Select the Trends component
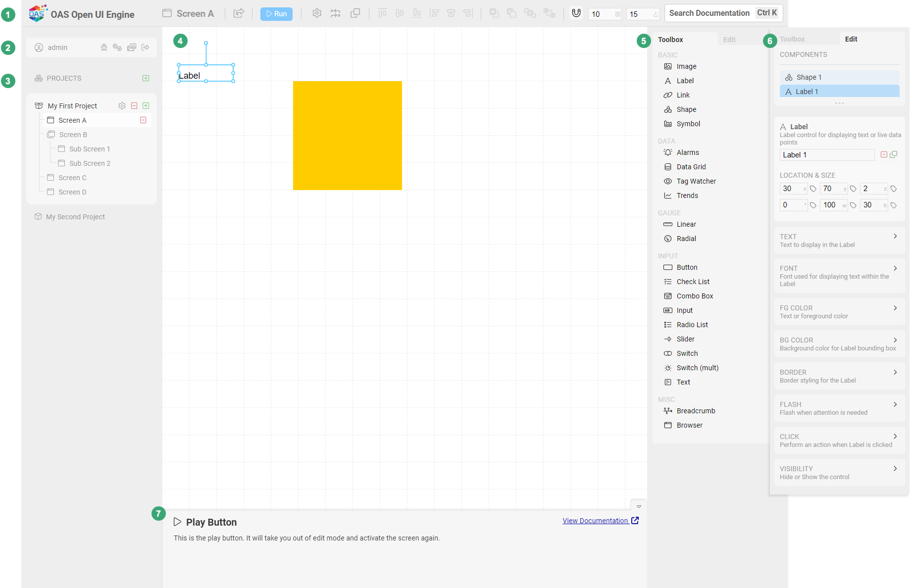 (x=687, y=196)
